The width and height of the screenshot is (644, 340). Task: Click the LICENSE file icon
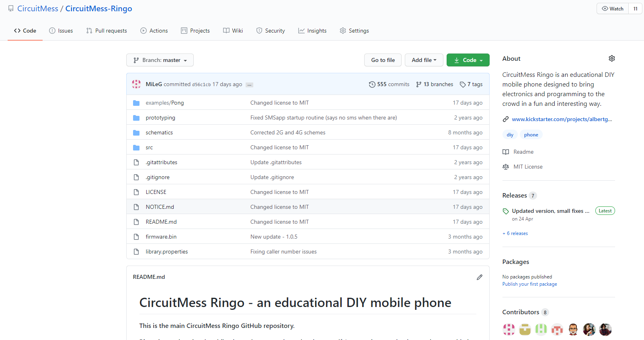136,192
